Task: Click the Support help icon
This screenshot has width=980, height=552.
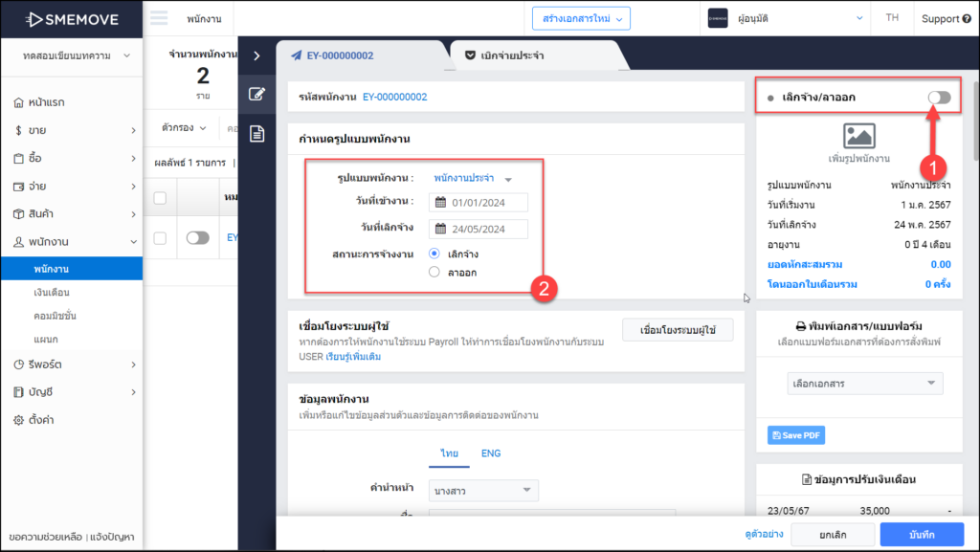Action: tap(966, 19)
